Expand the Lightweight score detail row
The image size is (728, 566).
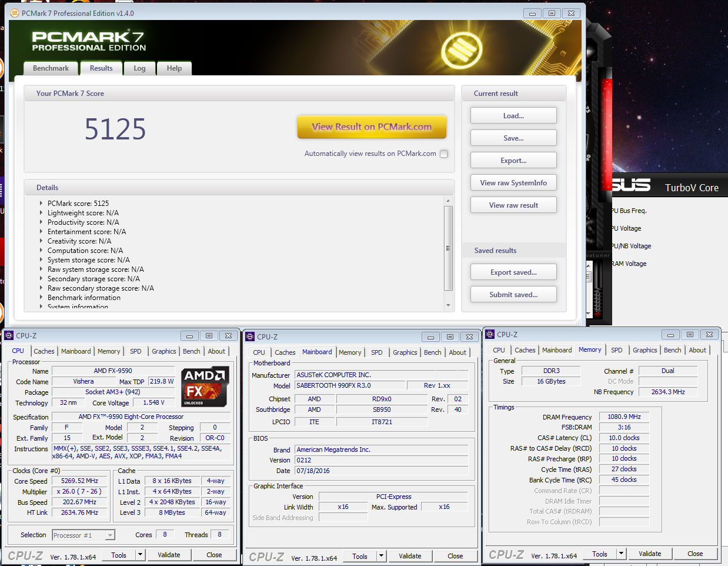click(41, 213)
